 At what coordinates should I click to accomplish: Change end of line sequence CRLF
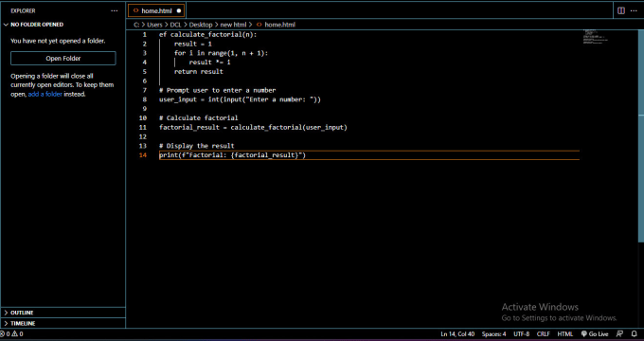pos(543,334)
